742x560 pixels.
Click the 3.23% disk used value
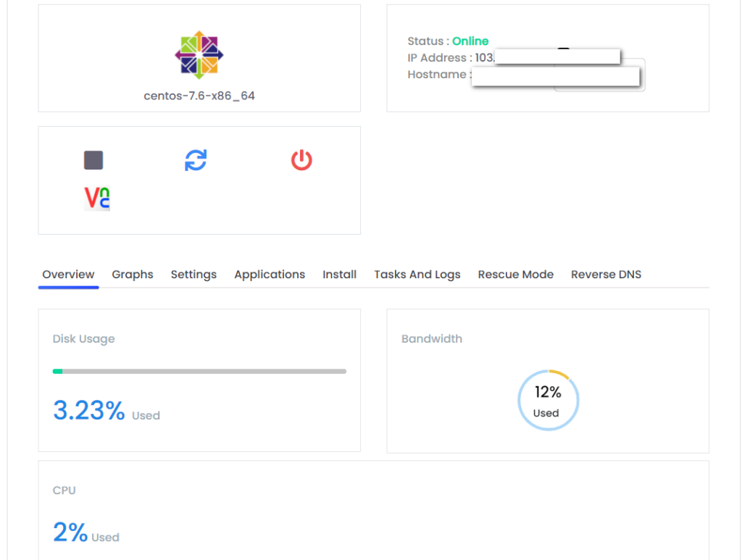point(89,411)
